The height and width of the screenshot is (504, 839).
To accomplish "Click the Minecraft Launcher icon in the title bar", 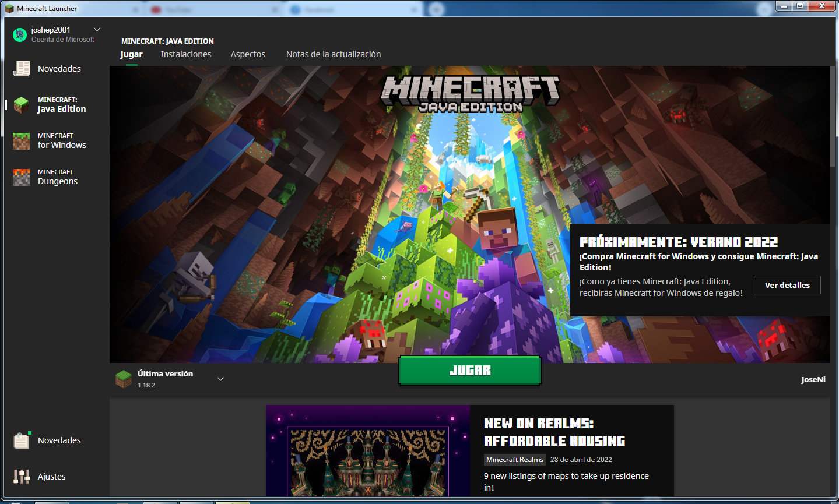I will (10, 9).
